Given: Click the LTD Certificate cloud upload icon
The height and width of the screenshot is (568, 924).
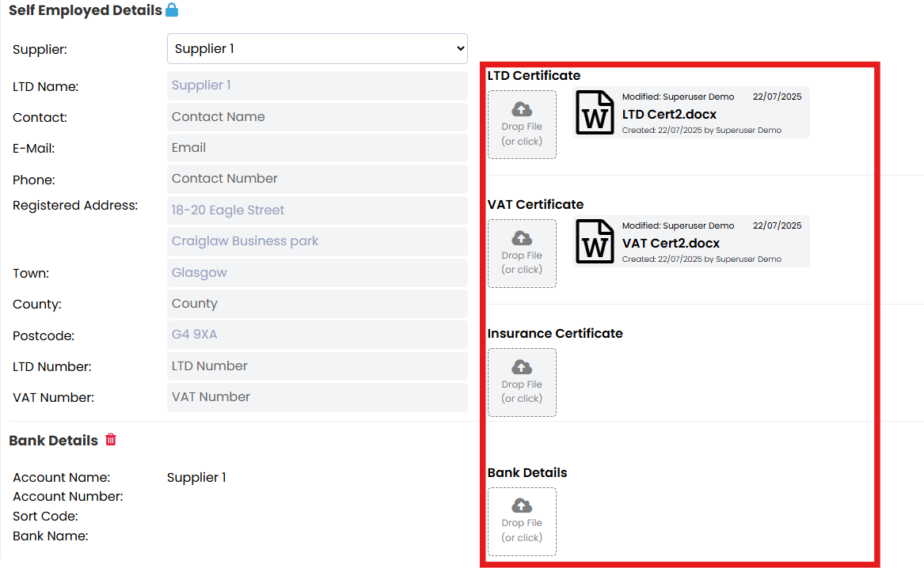Looking at the screenshot, I should point(522,109).
